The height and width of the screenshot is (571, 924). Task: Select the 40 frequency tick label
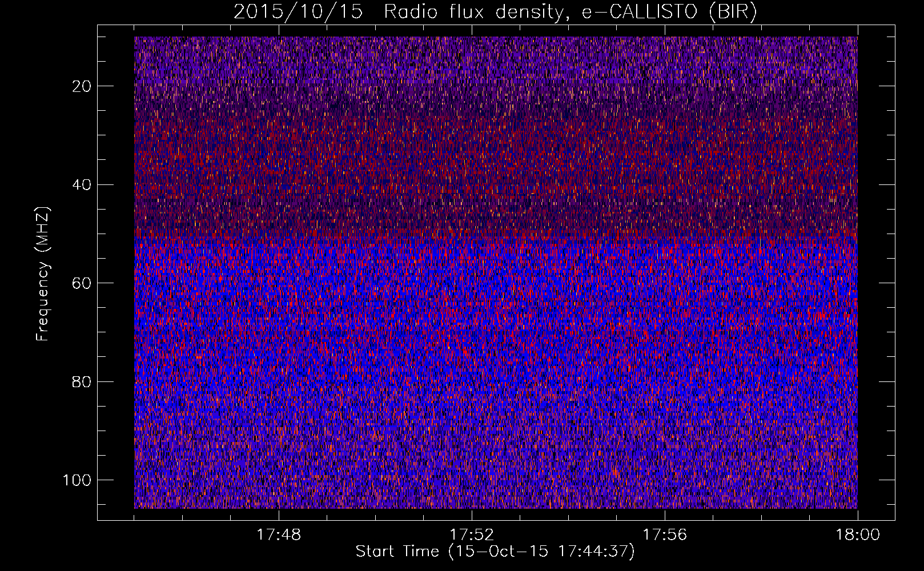pos(82,184)
